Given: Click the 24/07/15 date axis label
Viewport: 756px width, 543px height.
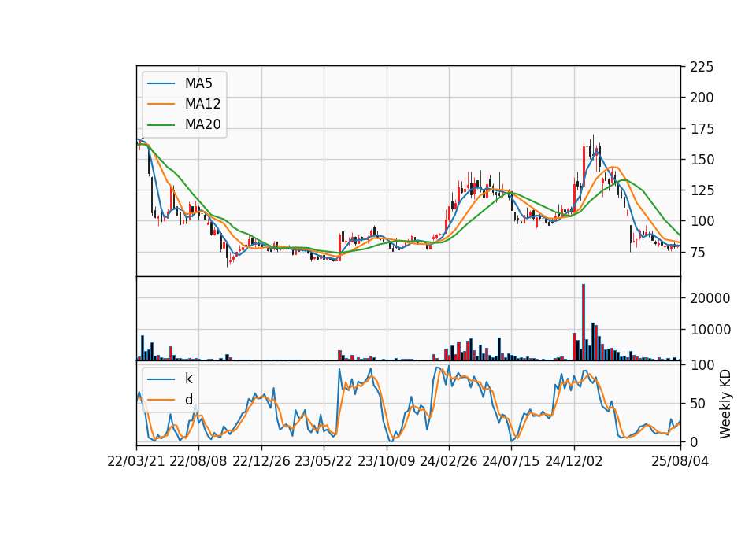Looking at the screenshot, I should point(511,461).
